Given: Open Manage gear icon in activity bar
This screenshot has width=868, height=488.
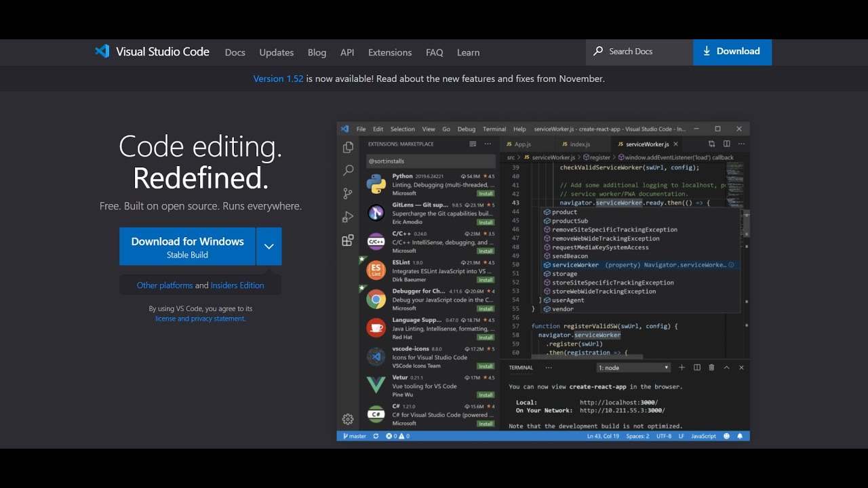Looking at the screenshot, I should point(348,419).
